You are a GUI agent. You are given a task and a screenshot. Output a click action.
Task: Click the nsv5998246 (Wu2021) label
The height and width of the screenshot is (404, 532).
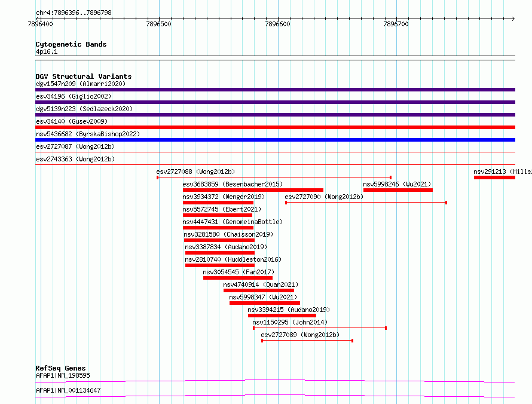397,184
